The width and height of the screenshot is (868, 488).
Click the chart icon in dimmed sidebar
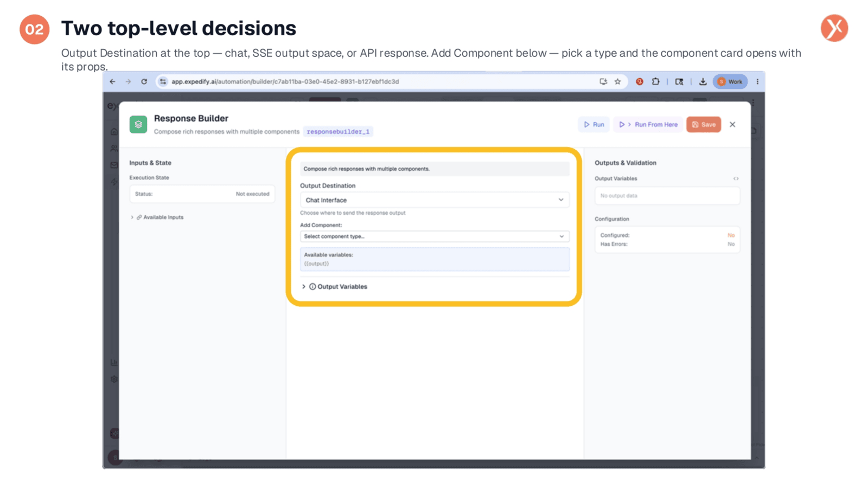coord(114,363)
